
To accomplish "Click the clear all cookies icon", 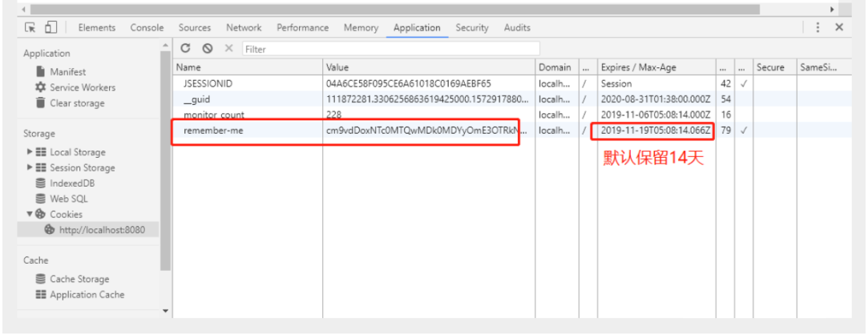I will tap(207, 49).
